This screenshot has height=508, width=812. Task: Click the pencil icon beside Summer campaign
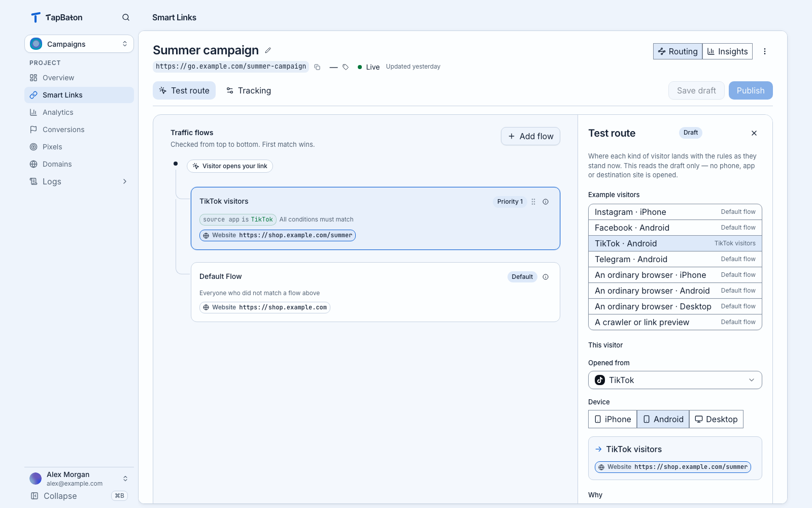coord(268,50)
